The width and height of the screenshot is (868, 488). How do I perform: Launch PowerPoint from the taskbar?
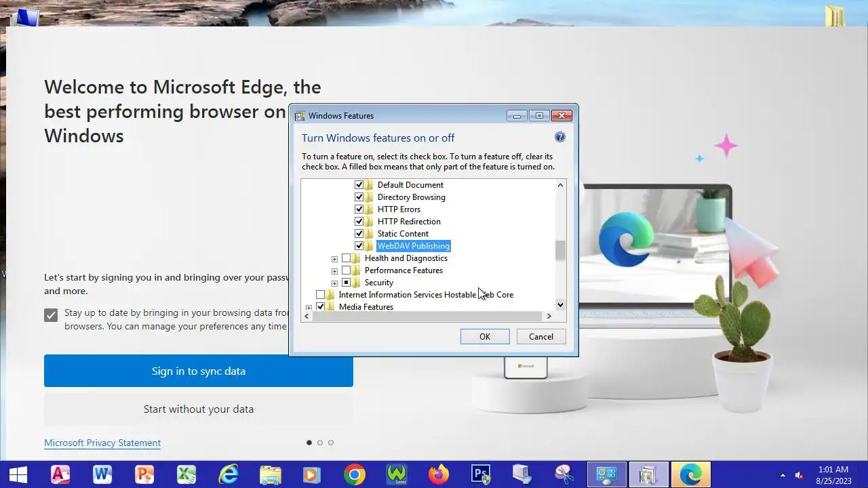tap(144, 474)
